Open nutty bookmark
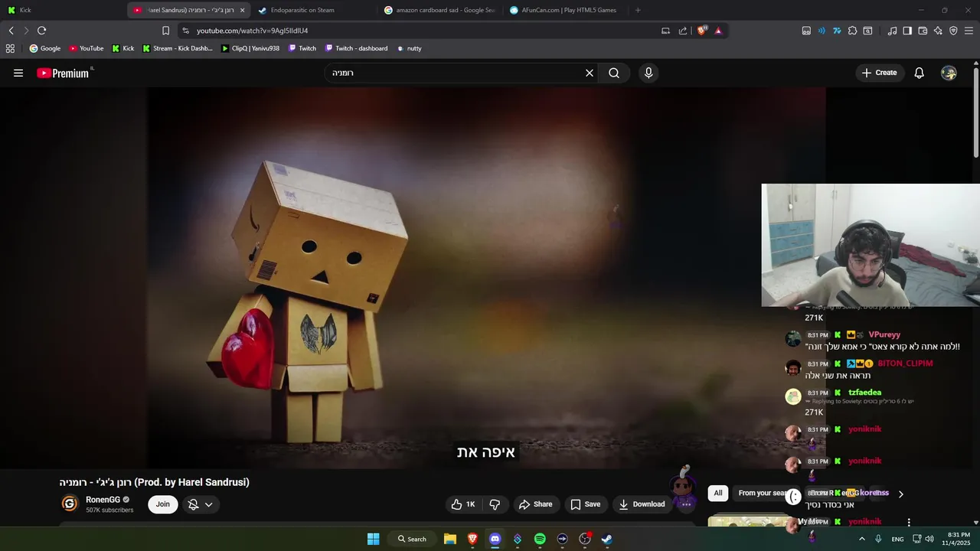 tap(409, 48)
